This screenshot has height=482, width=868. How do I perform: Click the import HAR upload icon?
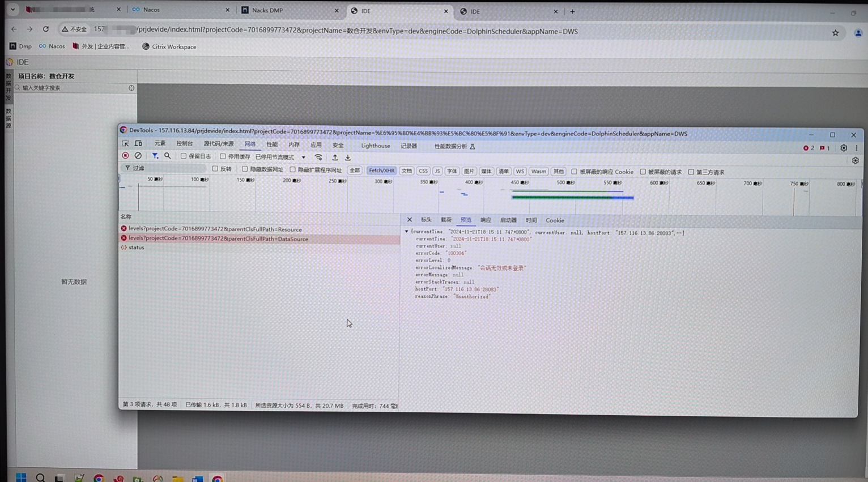click(335, 157)
